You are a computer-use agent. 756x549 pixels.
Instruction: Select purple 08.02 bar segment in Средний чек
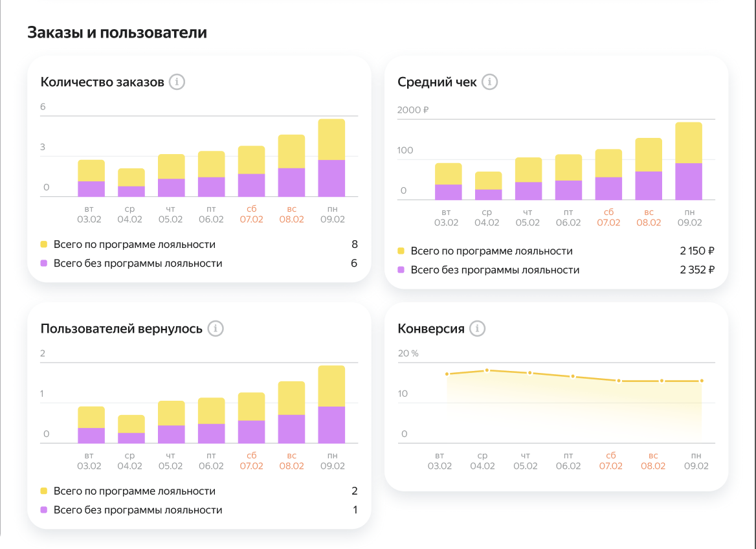pyautogui.click(x=649, y=186)
